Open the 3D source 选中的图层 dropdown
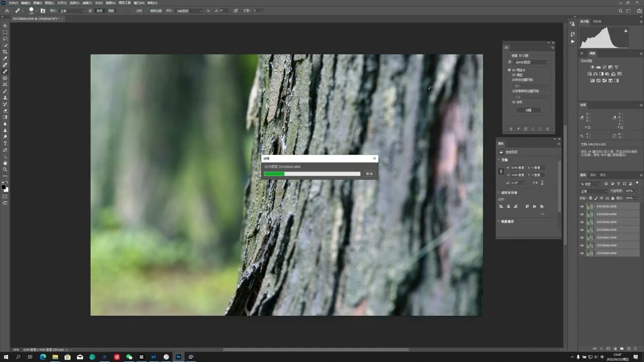The width and height of the screenshot is (644, 362). [x=531, y=62]
